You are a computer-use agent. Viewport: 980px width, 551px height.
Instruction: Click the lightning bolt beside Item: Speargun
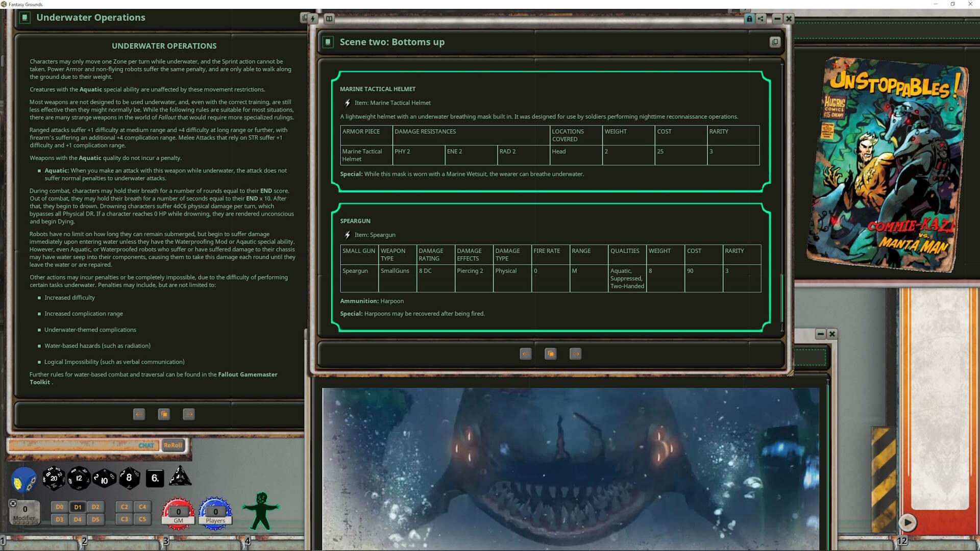click(x=347, y=235)
